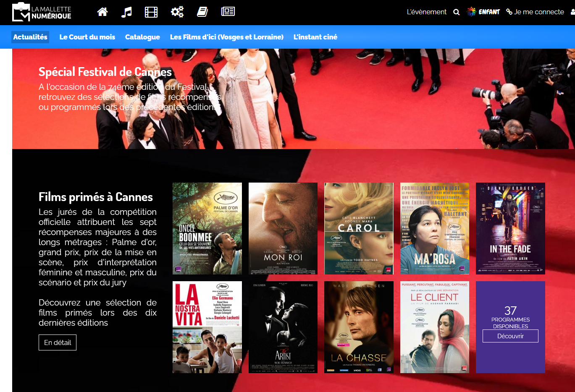Open the colorful Enfant section
Image resolution: width=575 pixels, height=392 pixels.
484,12
